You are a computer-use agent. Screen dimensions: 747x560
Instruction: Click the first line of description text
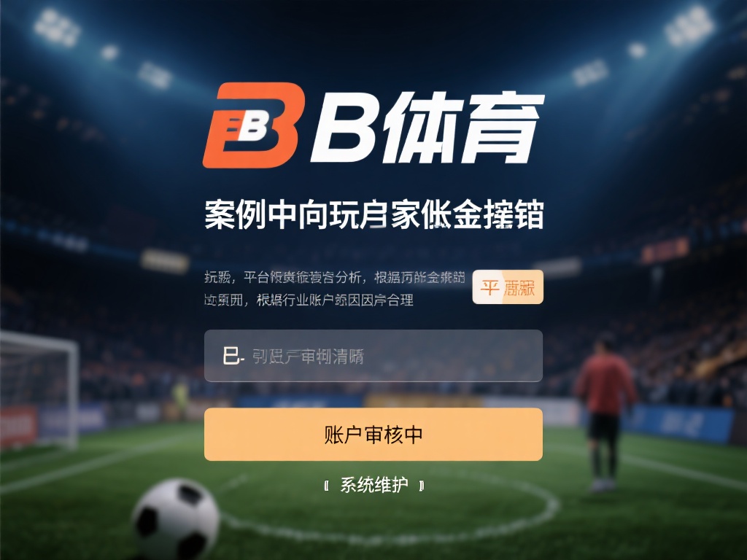tap(335, 276)
